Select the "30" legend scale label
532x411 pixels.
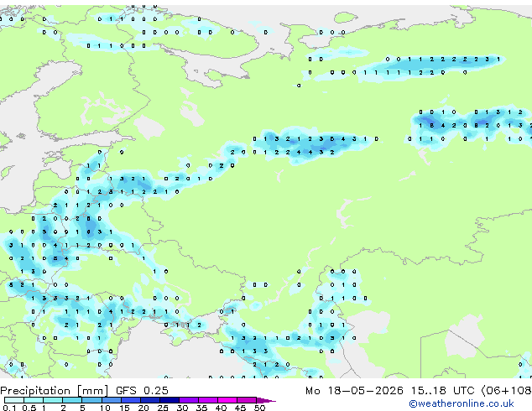(182, 408)
